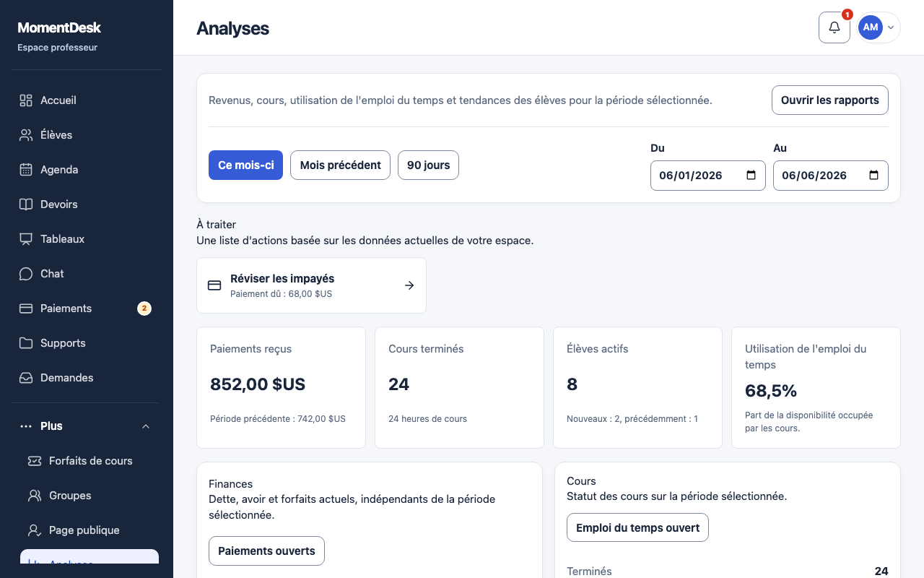
Task: Go to Accueil in the sidebar
Action: (x=87, y=100)
